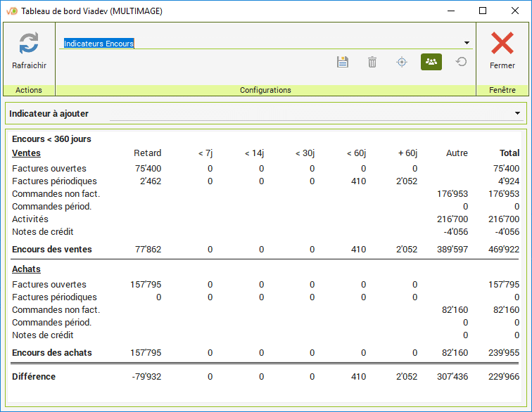Click the Encours des ventes total 469'922

coord(503,250)
